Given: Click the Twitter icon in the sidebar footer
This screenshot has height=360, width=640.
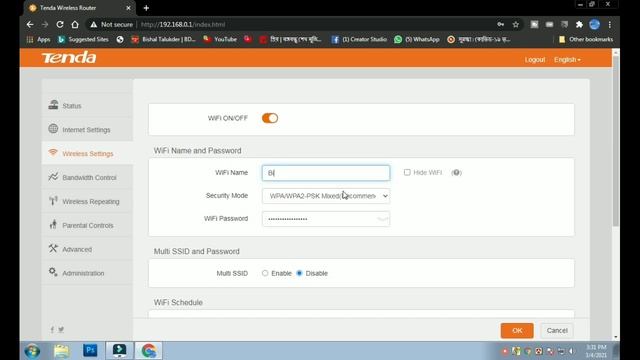Looking at the screenshot, I should [x=61, y=329].
